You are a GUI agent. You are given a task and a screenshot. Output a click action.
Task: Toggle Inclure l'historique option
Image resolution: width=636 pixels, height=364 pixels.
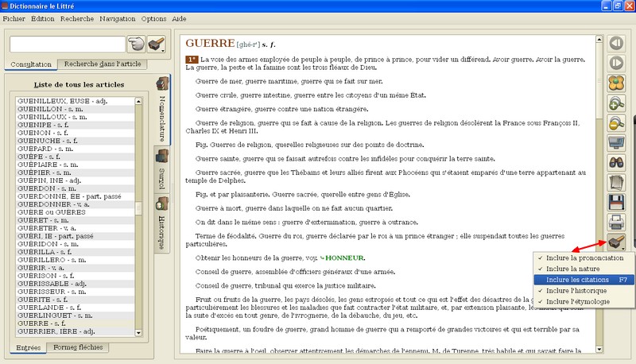click(x=584, y=291)
